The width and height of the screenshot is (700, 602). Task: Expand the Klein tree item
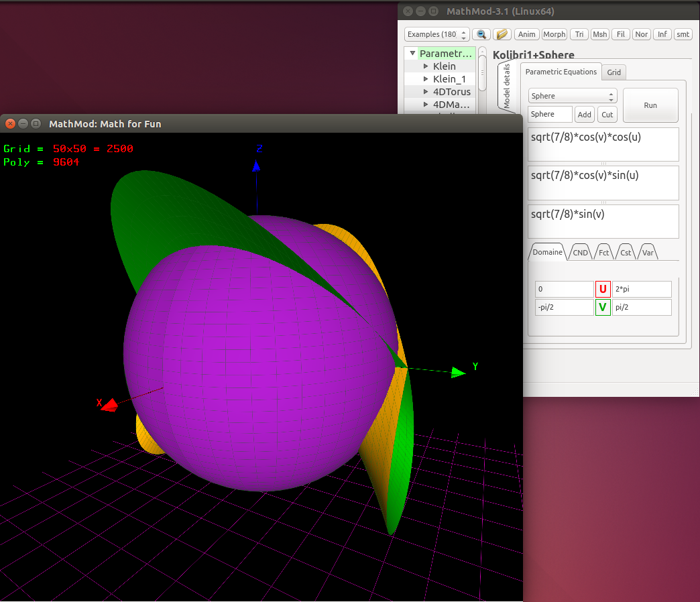click(x=426, y=66)
